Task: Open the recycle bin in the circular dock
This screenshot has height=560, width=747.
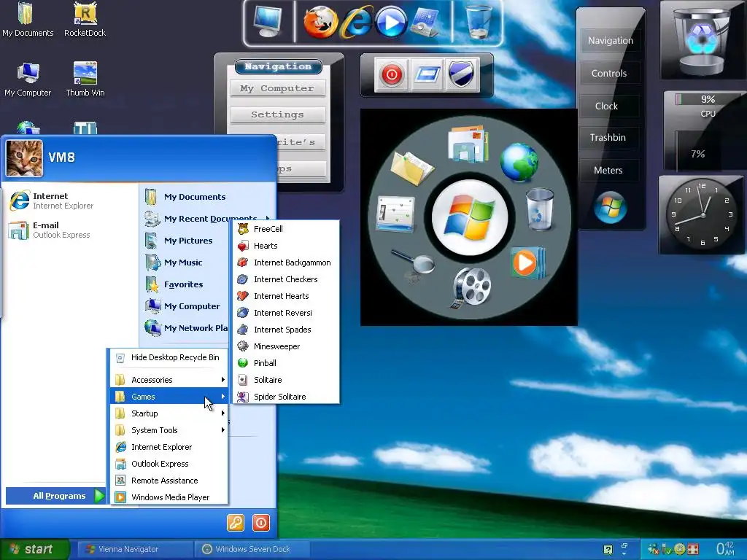Action: click(x=541, y=209)
